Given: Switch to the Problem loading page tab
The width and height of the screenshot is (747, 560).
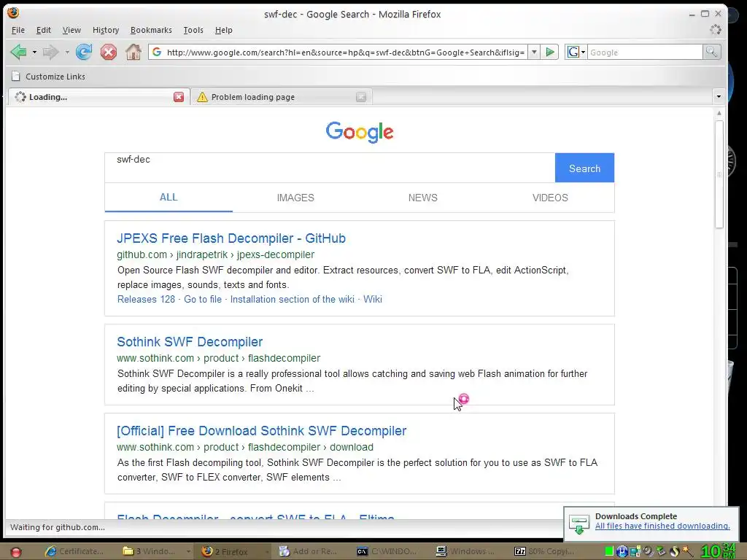Looking at the screenshot, I should (x=282, y=97).
